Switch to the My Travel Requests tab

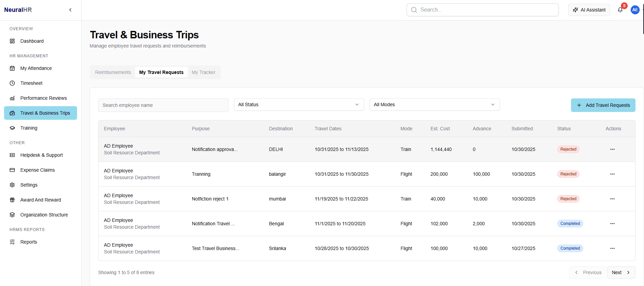click(161, 72)
